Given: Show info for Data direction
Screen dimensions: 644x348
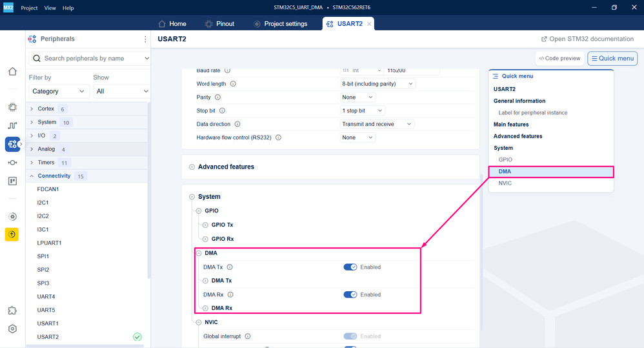Looking at the screenshot, I should [x=237, y=124].
